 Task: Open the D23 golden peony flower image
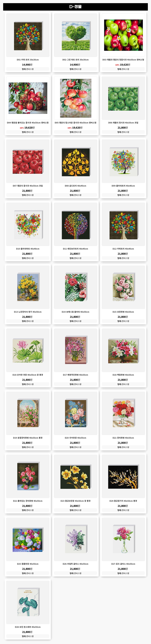coord(76,476)
